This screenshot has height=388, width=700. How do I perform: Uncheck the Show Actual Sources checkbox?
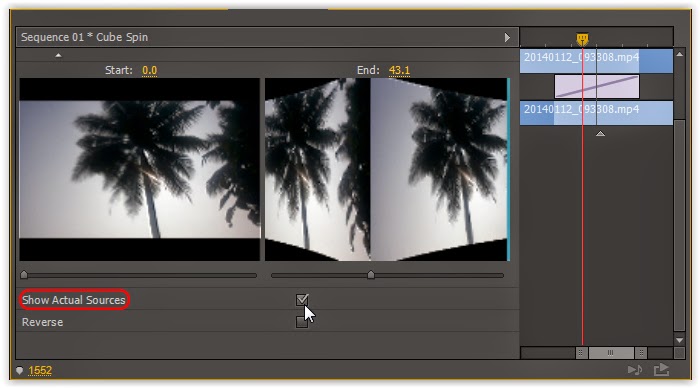pyautogui.click(x=302, y=300)
